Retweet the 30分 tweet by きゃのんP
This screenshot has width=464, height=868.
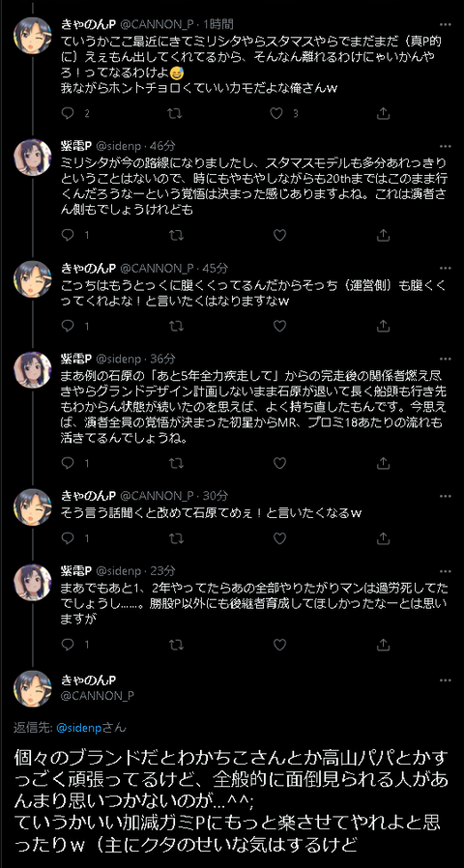tap(176, 537)
